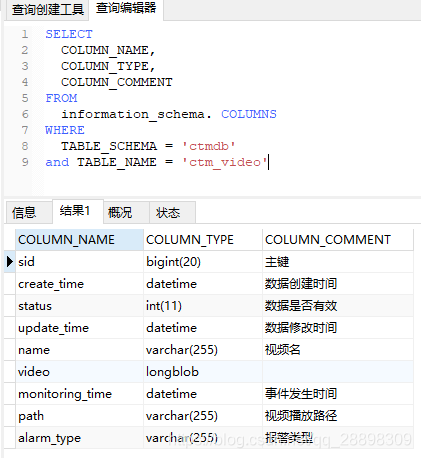Click the '数据是否有效' comment cell
Image resolution: width=421 pixels, height=458 pixels.
(338, 306)
